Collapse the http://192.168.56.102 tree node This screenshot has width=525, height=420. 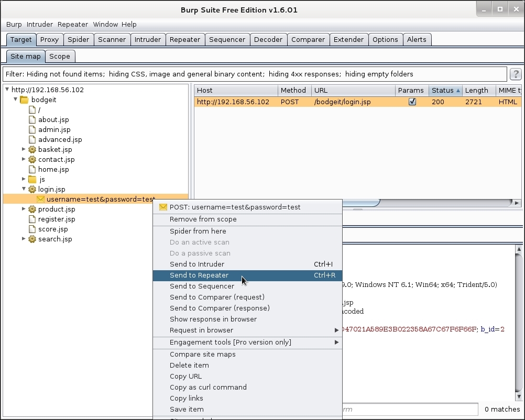pos(7,90)
